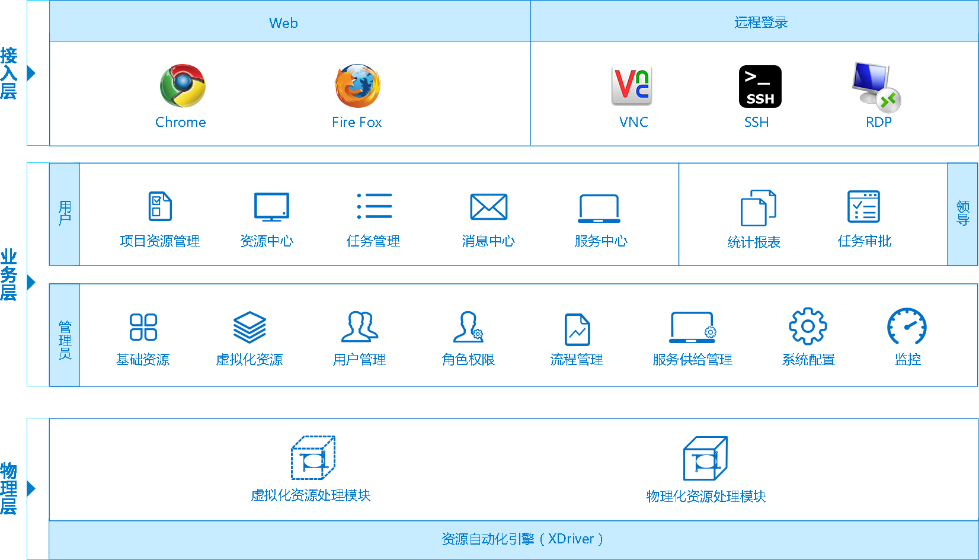
Task: Open 项目资源管理 document icon
Action: click(160, 206)
